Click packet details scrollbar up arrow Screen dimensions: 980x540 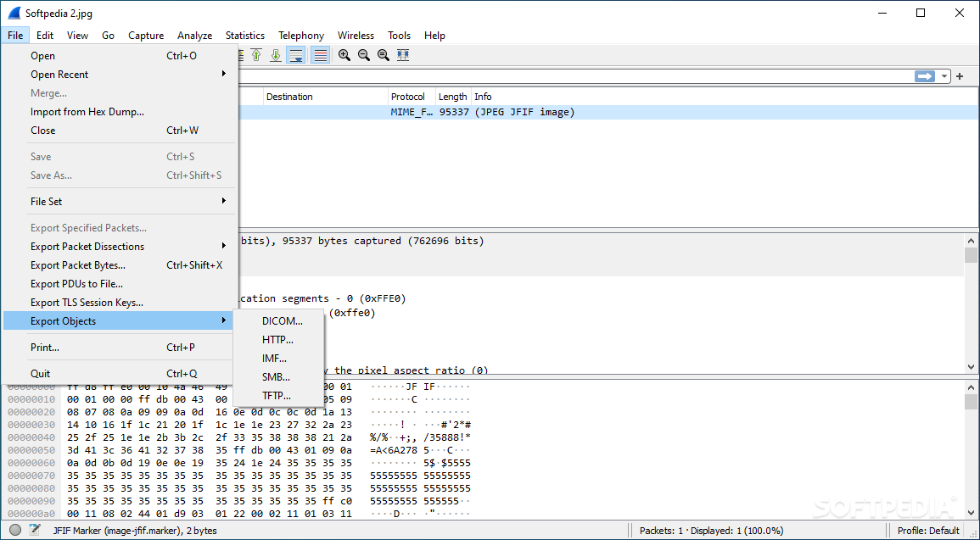tap(971, 241)
